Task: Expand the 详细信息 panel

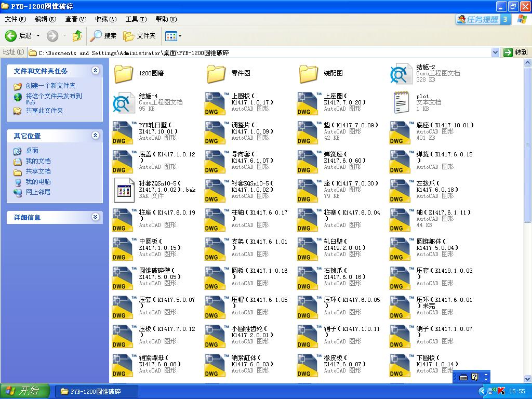Action: click(95, 217)
